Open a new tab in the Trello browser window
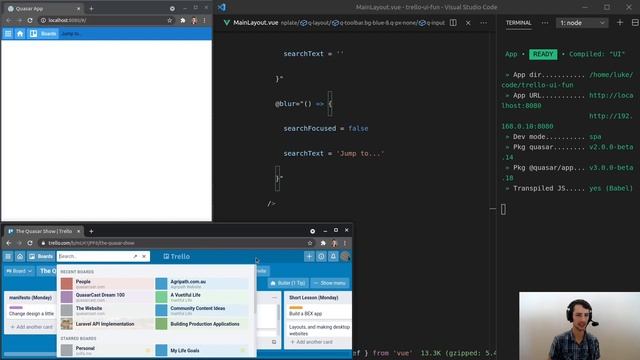Image resolution: width=640 pixels, height=360 pixels. click(91, 231)
